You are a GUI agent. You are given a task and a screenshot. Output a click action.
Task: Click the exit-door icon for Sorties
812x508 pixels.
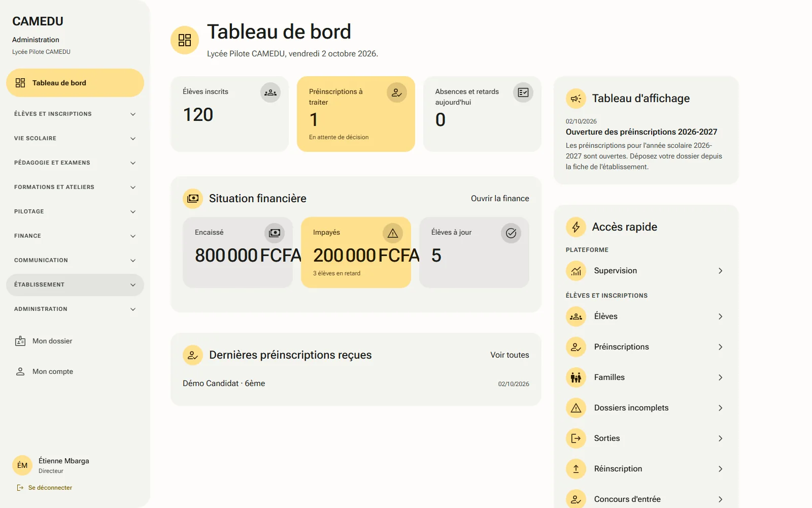coord(576,438)
